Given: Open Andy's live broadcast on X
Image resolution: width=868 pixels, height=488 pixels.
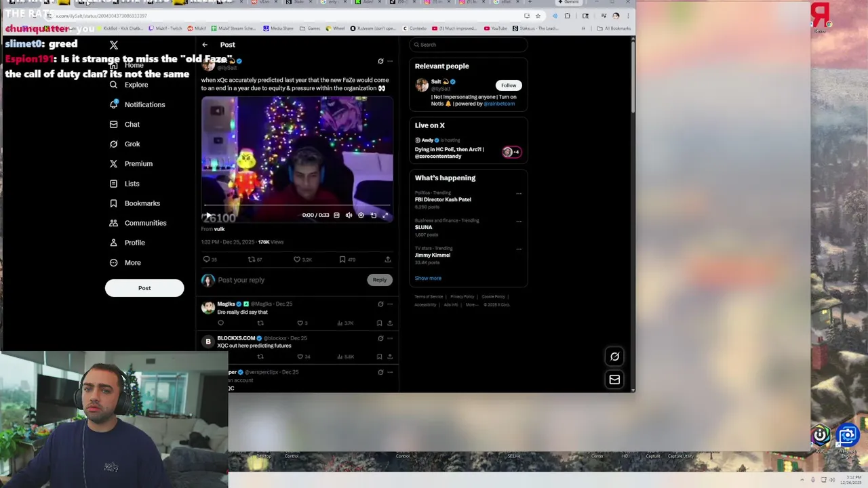Looking at the screenshot, I should (x=468, y=148).
